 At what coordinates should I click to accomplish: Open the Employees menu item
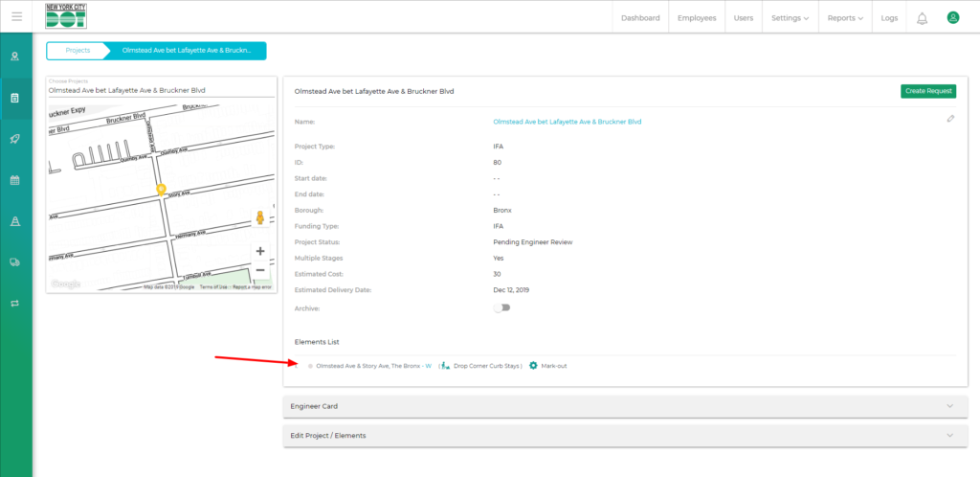697,18
